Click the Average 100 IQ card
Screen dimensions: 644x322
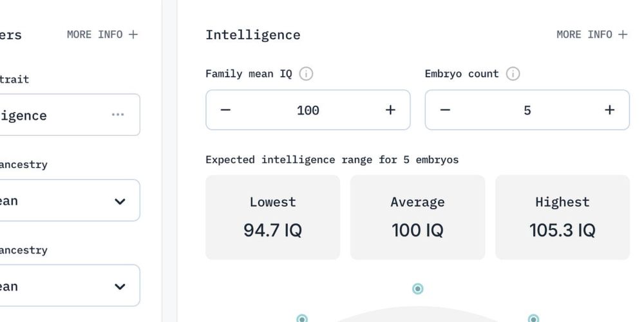pos(418,217)
